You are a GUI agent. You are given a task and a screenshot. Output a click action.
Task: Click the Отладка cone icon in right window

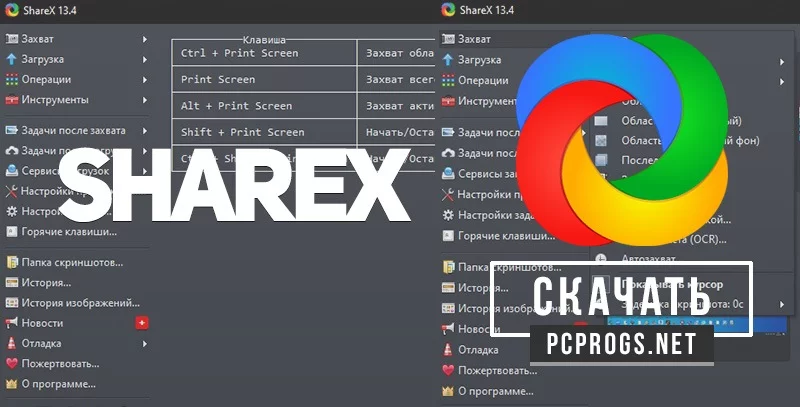point(448,350)
